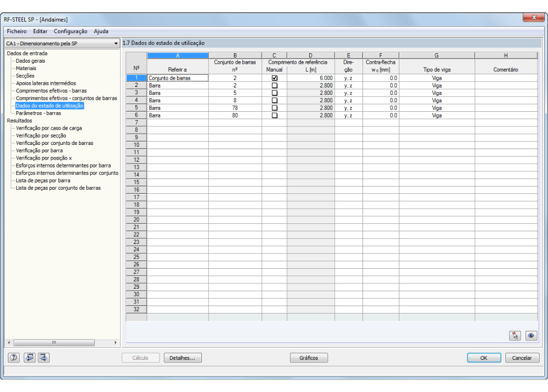Select the 6.000 reference length cell
Screen dimensions: 548x392
coord(311,78)
